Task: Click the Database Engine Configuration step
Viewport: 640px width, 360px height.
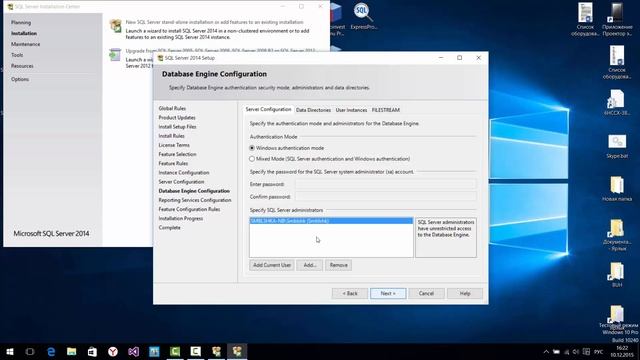Action: 194,191
